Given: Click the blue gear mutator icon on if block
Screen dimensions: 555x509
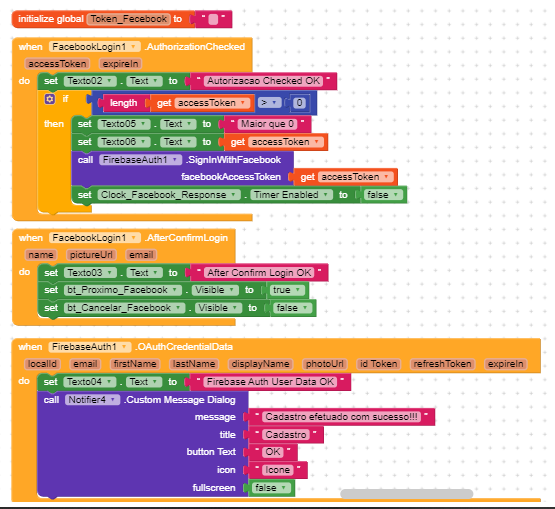Looking at the screenshot, I should [50, 99].
